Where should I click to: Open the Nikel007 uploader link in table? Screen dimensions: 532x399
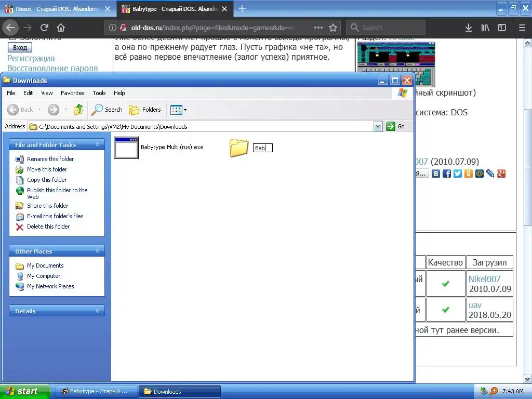485,279
